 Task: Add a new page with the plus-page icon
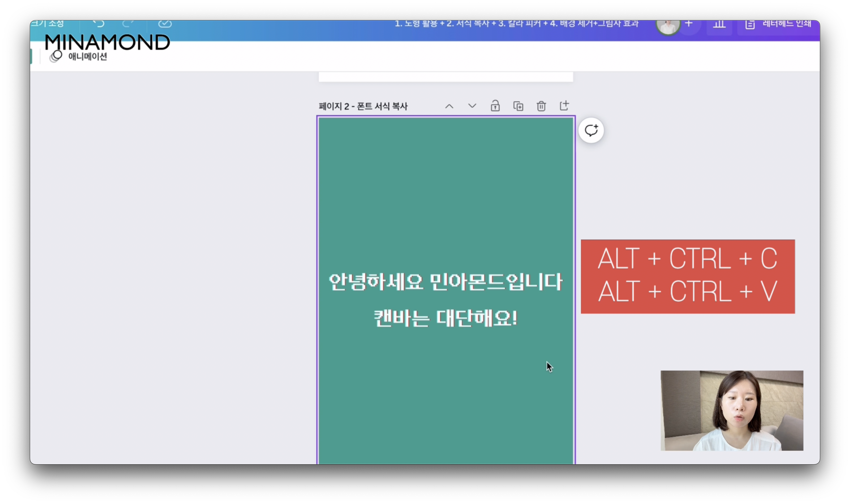point(564,106)
